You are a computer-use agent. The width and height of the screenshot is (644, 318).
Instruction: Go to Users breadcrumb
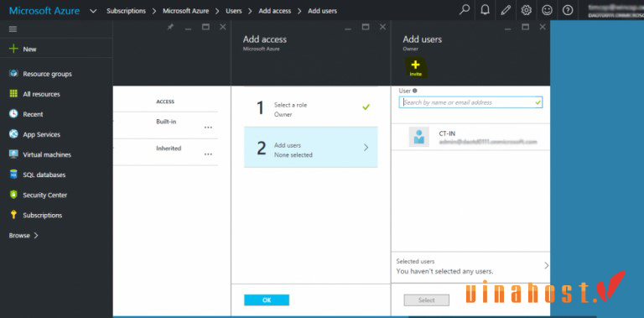pos(234,11)
